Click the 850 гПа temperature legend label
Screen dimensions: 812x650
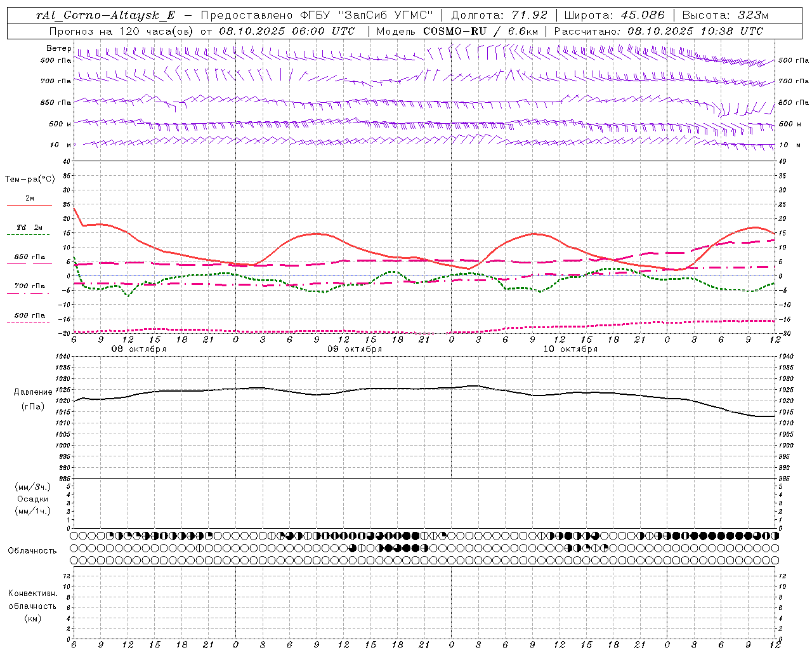[30, 257]
